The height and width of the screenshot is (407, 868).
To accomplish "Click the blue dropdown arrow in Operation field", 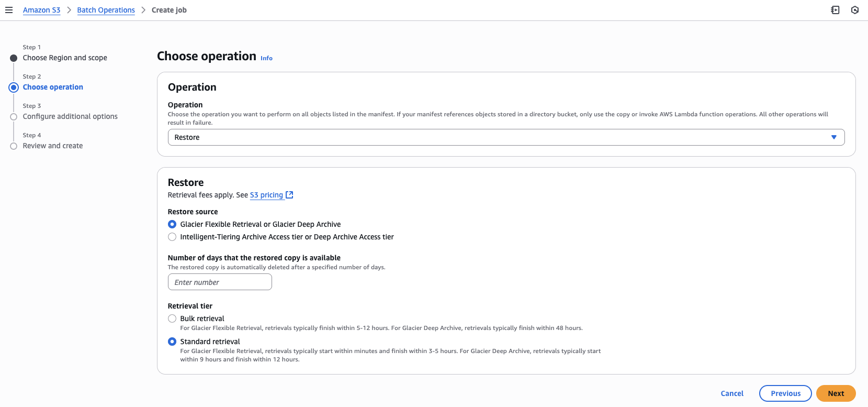I will tap(834, 137).
